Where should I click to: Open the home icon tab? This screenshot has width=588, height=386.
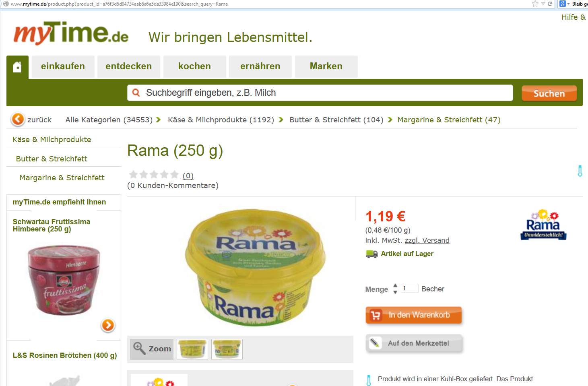coord(17,67)
